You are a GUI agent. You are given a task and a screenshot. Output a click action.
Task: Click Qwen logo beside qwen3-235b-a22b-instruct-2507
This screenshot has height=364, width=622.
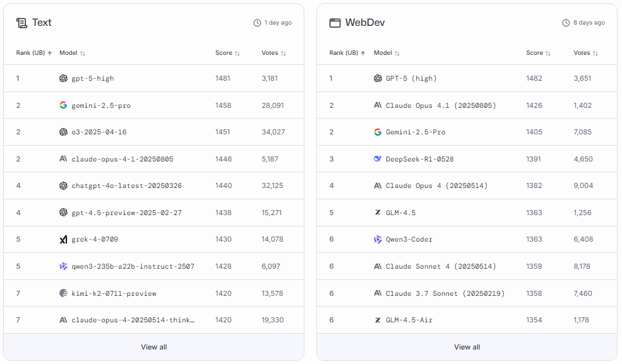(x=64, y=266)
